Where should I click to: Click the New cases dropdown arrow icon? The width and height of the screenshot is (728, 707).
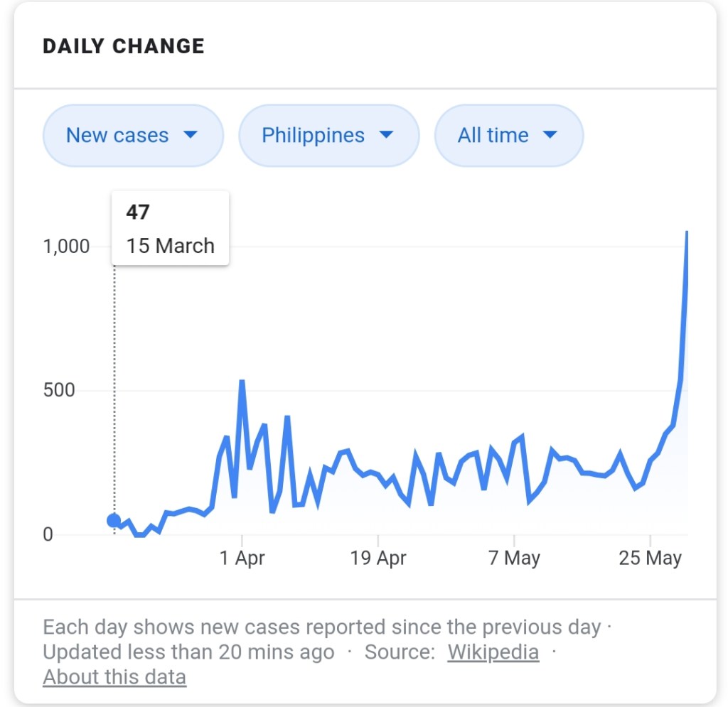tap(190, 134)
